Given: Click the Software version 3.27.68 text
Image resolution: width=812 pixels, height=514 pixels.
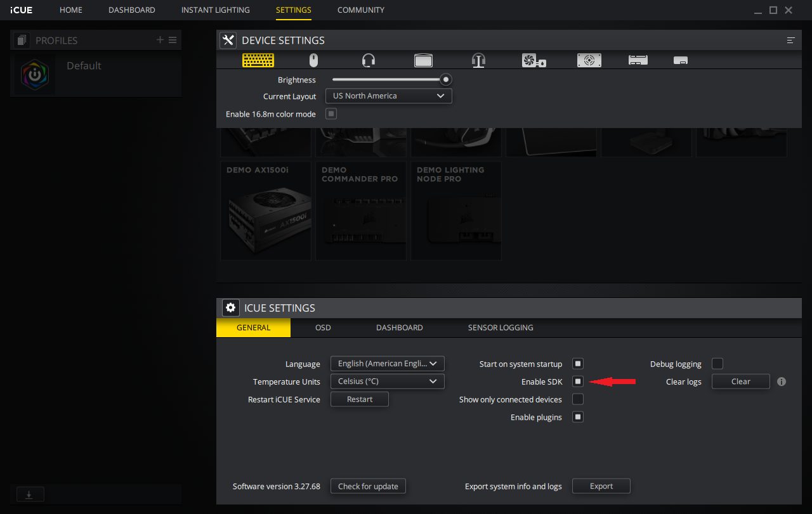Looking at the screenshot, I should [x=277, y=486].
